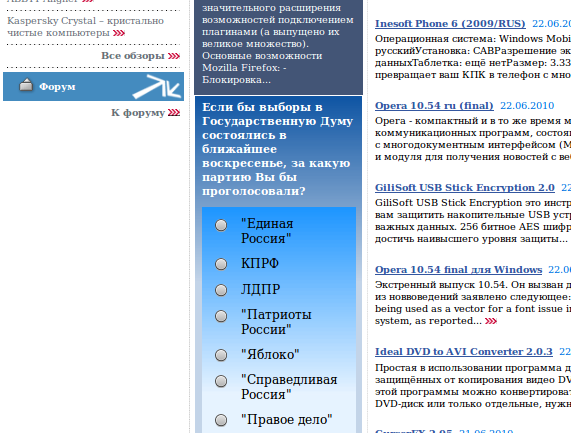Click the "Правое дело" poll label text
This screenshot has width=571, height=433.
click(287, 420)
